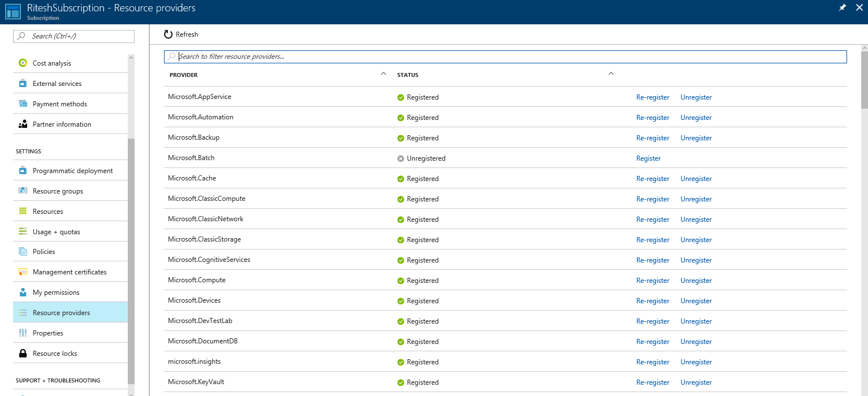
Task: Click Registered status of Microsoft.Compute
Action: (x=422, y=281)
